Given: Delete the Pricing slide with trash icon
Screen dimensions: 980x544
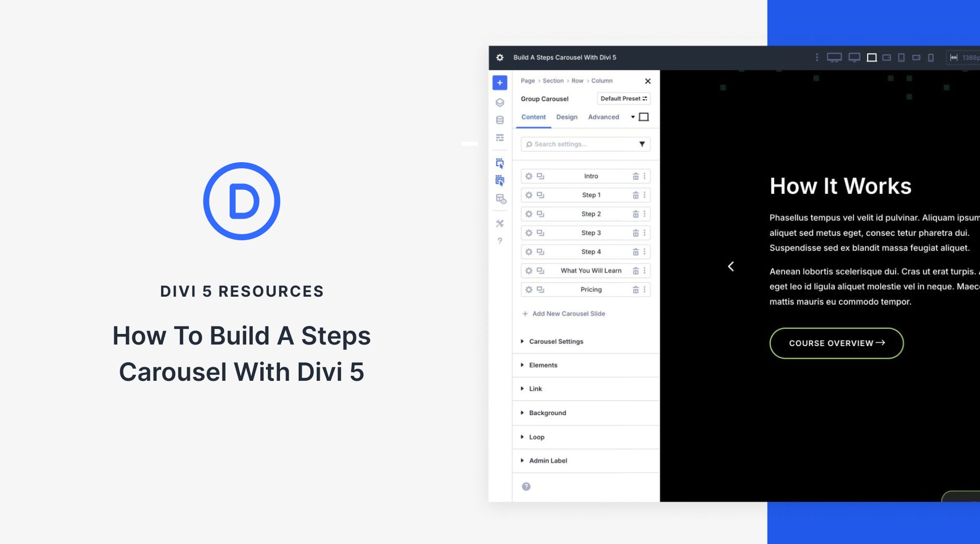Looking at the screenshot, I should click(x=635, y=289).
